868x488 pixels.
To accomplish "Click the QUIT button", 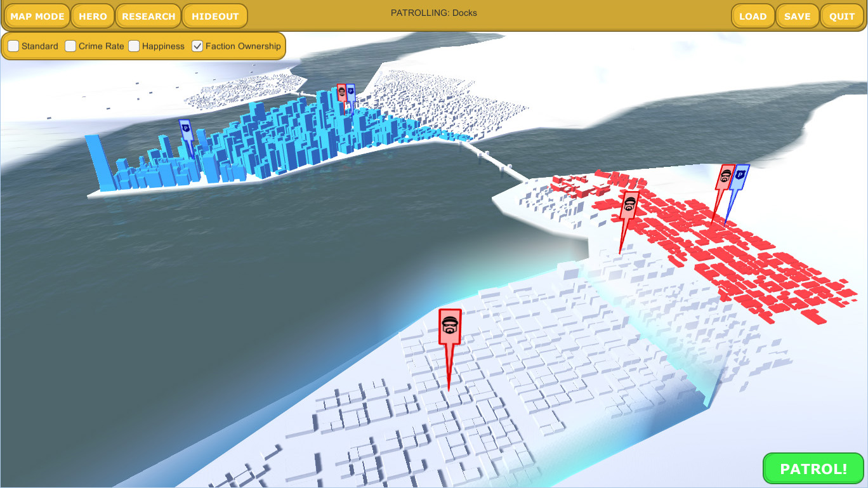I will 842,16.
